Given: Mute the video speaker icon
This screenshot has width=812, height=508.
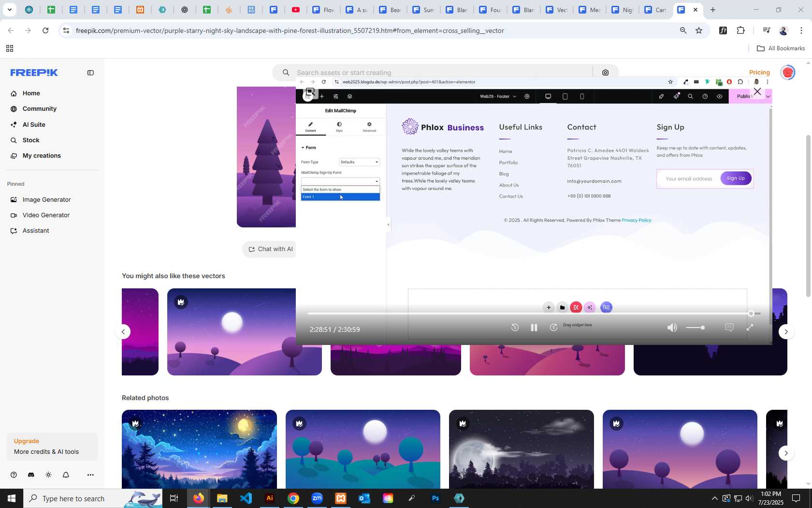Looking at the screenshot, I should (x=672, y=328).
